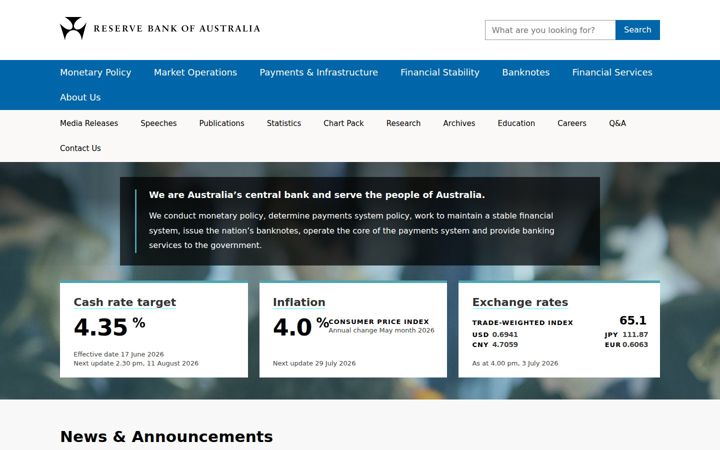This screenshot has height=450, width=720.
Task: Open the Monetary Policy menu
Action: 96,73
